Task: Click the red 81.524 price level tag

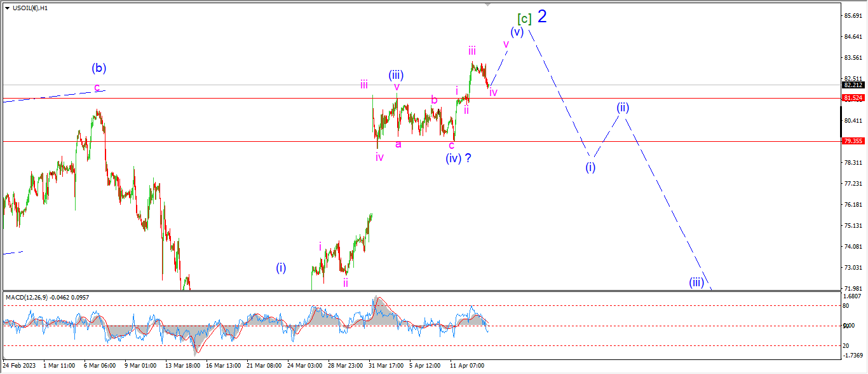Action: tap(852, 98)
